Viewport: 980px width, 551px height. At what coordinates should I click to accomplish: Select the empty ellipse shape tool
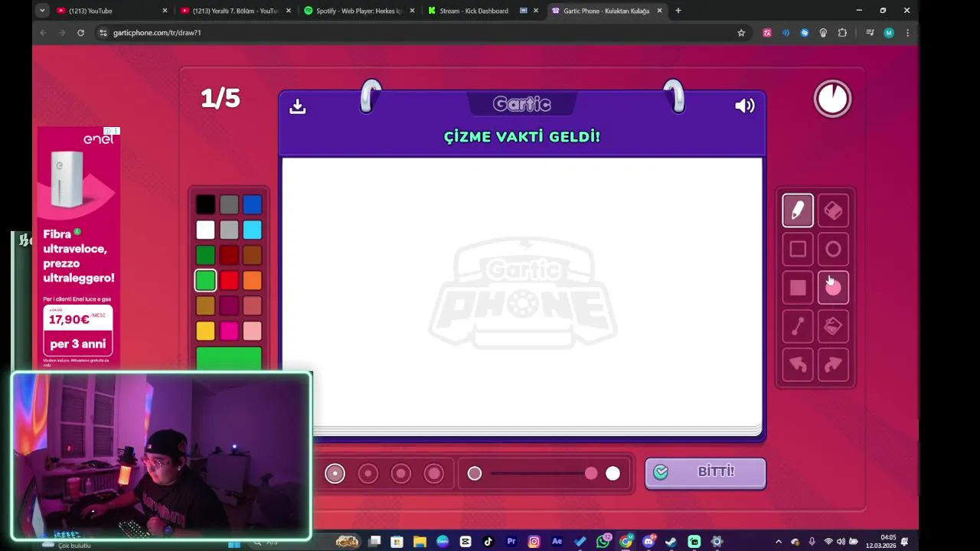(833, 249)
